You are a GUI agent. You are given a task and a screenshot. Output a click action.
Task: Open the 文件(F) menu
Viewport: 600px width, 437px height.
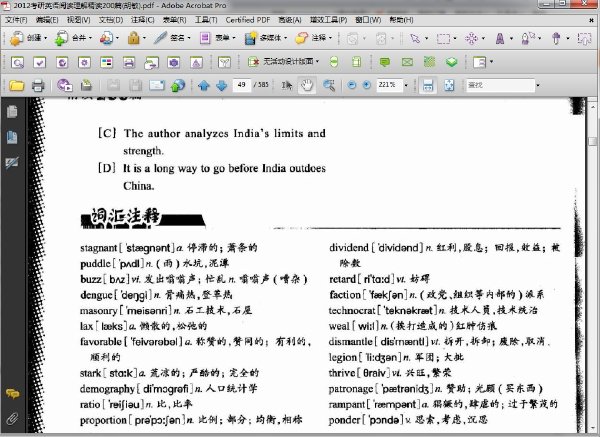pyautogui.click(x=16, y=20)
